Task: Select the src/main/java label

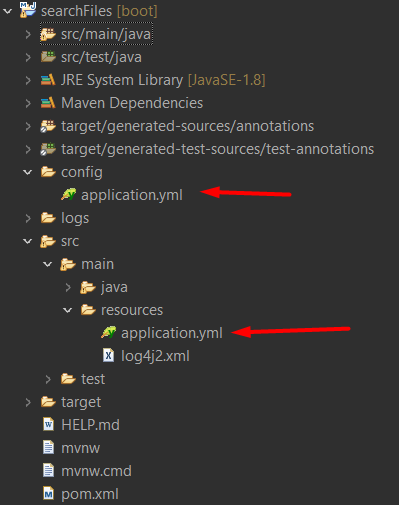Action: 106,34
